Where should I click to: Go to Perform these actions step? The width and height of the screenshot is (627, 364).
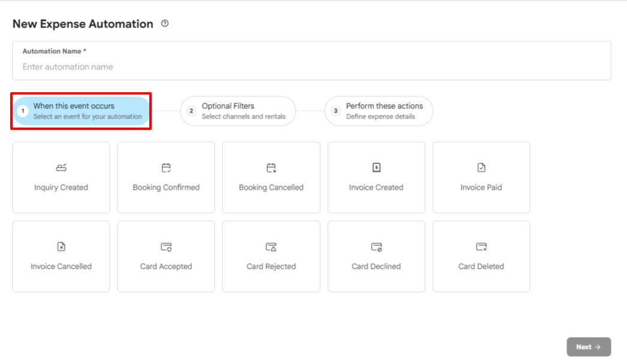pos(379,111)
